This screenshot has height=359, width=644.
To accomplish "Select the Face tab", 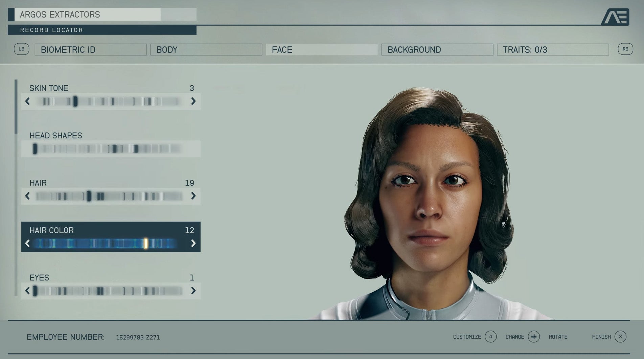I will [322, 50].
